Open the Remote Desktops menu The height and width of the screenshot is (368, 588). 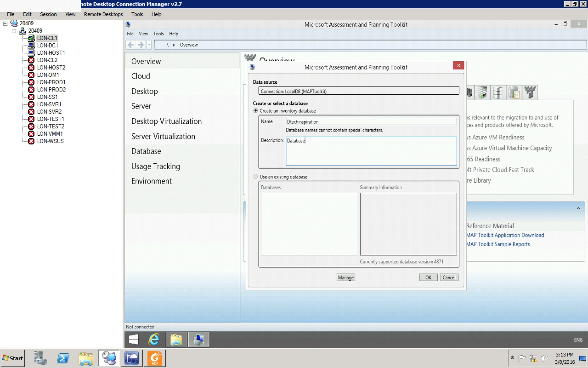[103, 14]
